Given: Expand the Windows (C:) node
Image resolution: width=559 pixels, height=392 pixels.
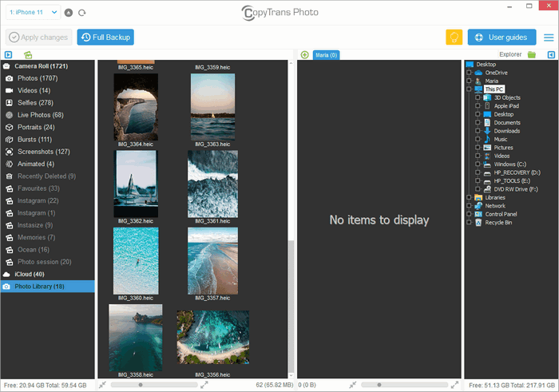Looking at the screenshot, I should pos(478,164).
